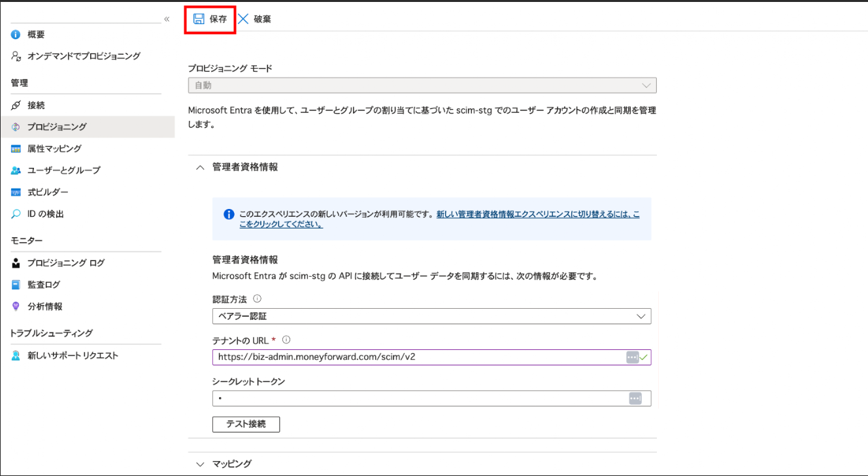Expand the マッピング section
868x476 pixels.
tap(200, 464)
